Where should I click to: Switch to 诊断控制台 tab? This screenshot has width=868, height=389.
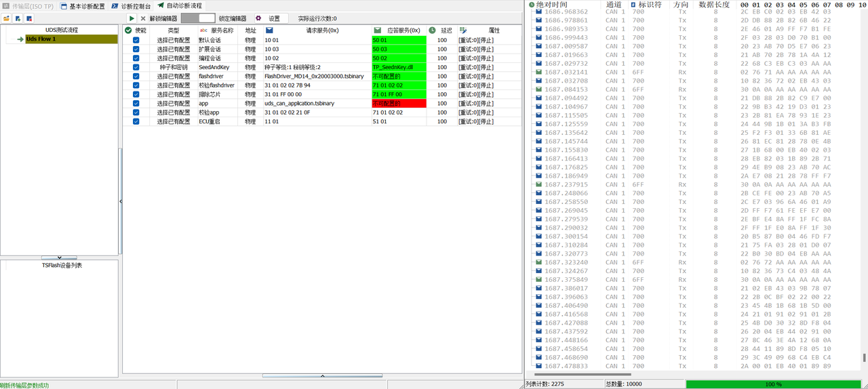(x=131, y=5)
